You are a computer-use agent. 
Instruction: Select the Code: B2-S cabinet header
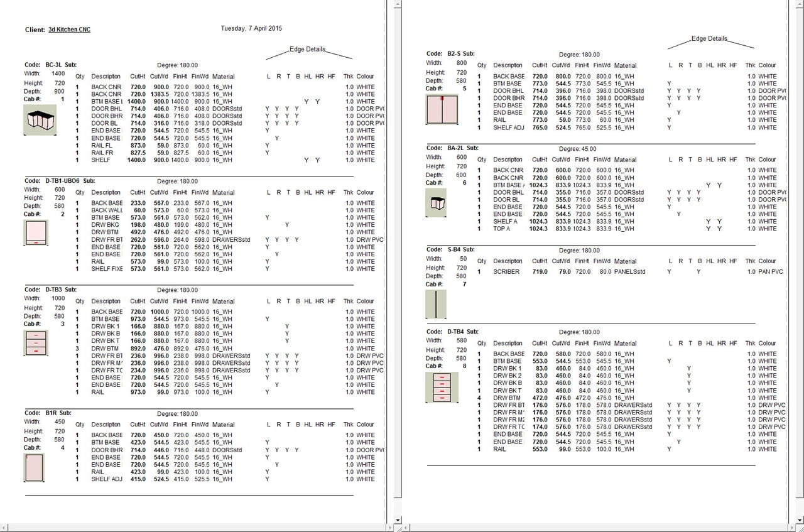pyautogui.click(x=451, y=54)
